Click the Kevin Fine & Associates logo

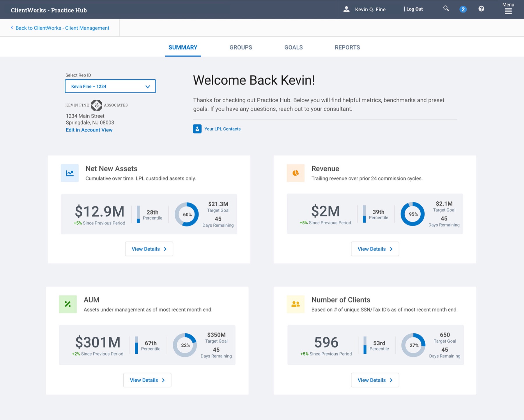point(96,105)
